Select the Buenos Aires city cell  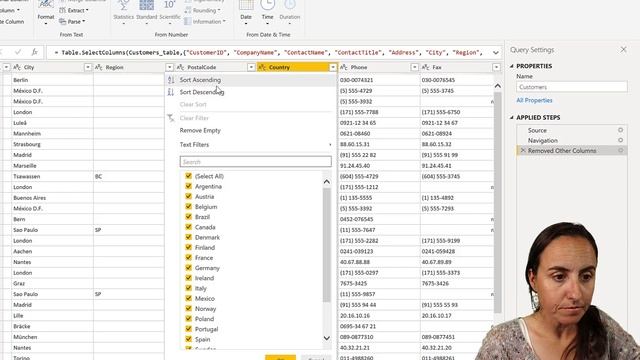[x=52, y=198]
